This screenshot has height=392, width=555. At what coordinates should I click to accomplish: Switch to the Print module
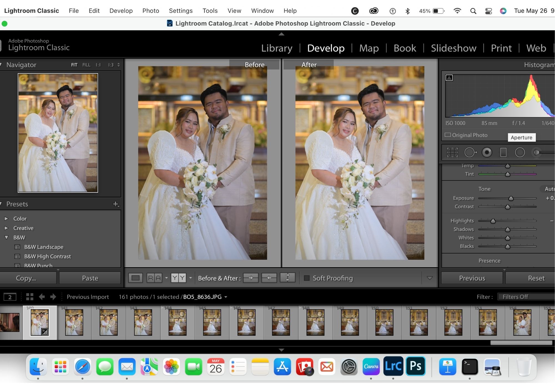point(501,48)
